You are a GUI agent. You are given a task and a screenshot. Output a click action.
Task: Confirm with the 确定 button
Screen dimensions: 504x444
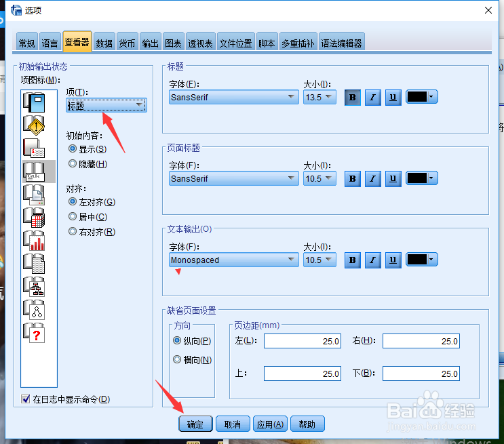[x=195, y=424]
